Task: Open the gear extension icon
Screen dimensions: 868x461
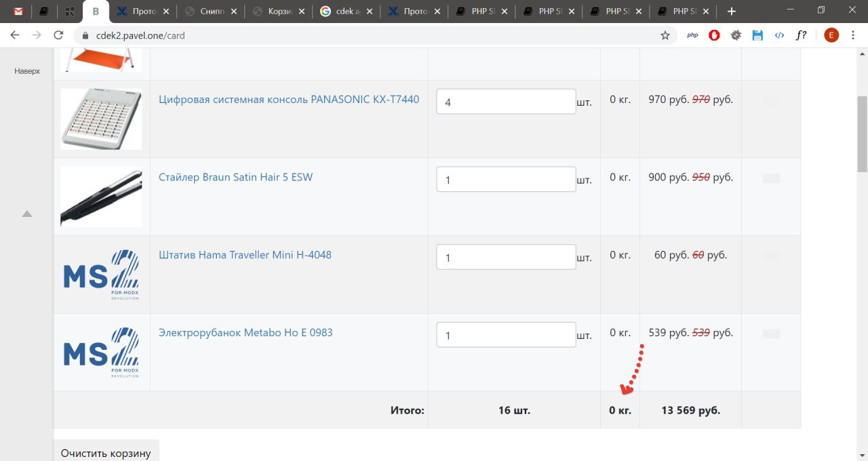Action: pyautogui.click(x=736, y=35)
